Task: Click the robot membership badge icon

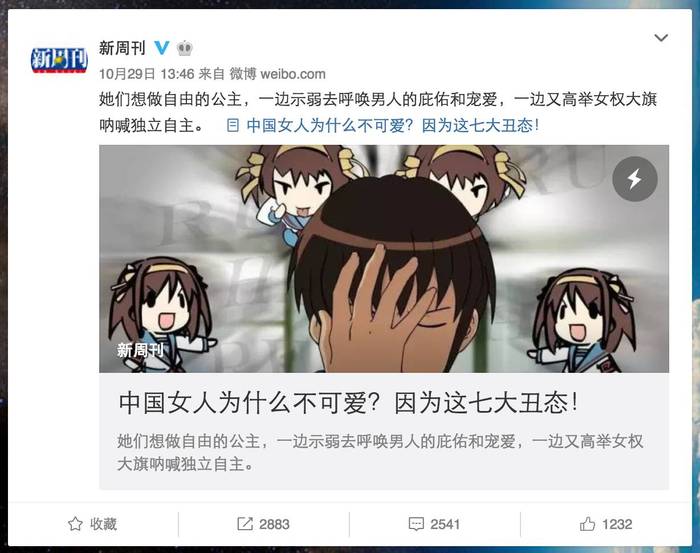Action: point(184,48)
